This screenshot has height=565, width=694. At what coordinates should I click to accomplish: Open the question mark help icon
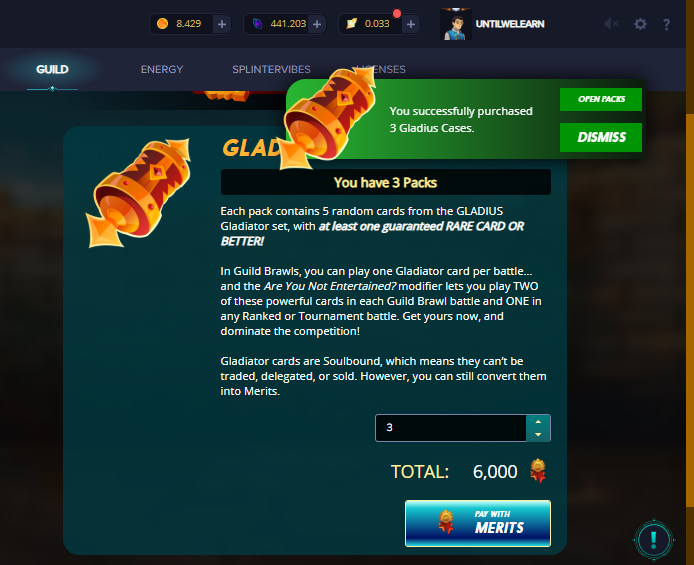666,24
